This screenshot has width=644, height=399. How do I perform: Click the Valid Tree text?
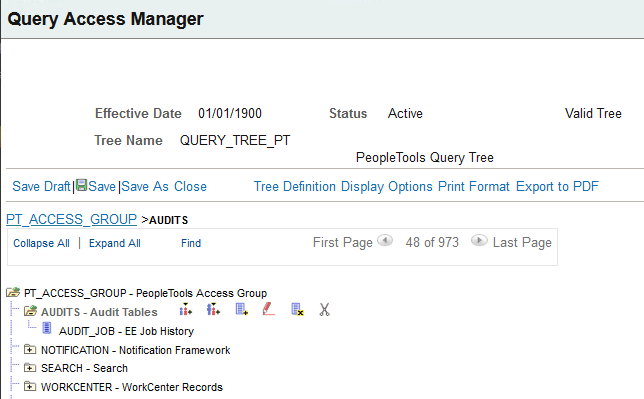coord(593,113)
